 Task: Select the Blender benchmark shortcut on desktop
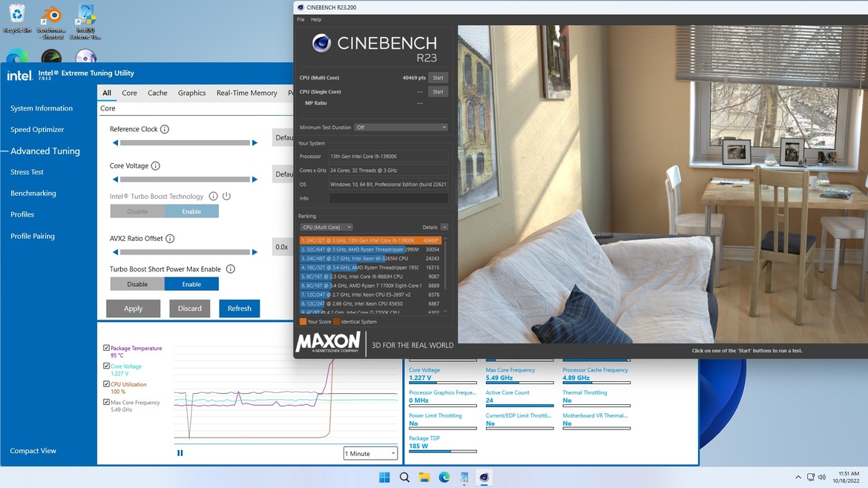coord(51,22)
